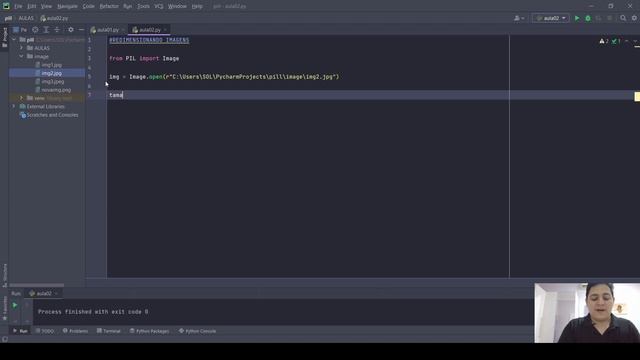Click the tool windows quick access icon

[x=4, y=339]
